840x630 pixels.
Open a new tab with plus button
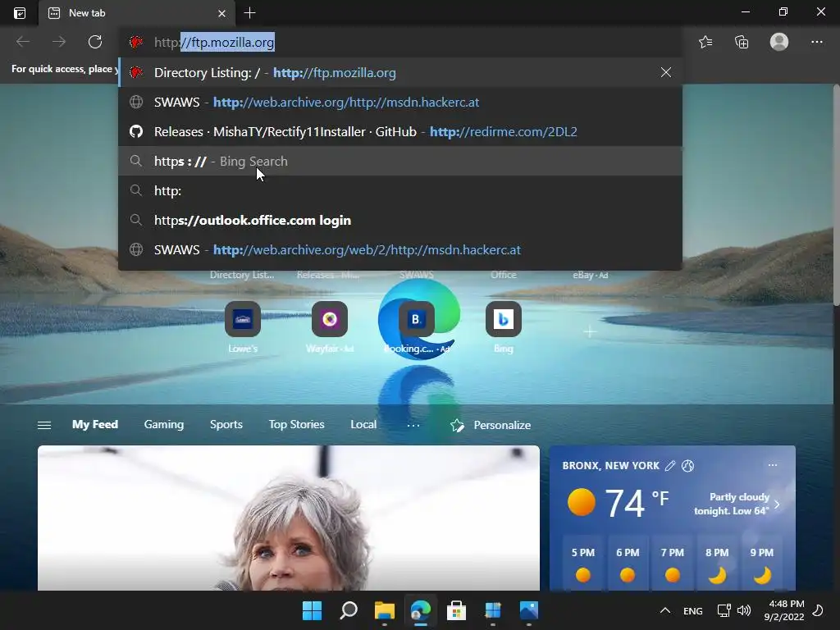(249, 13)
